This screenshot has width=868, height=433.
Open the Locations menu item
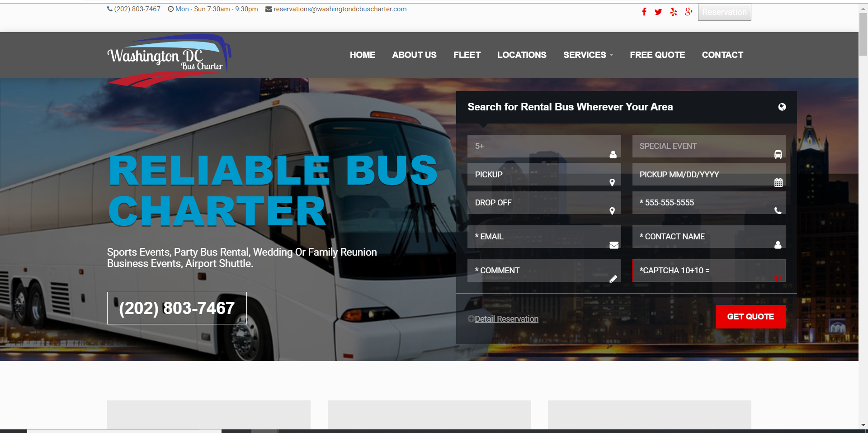(522, 55)
